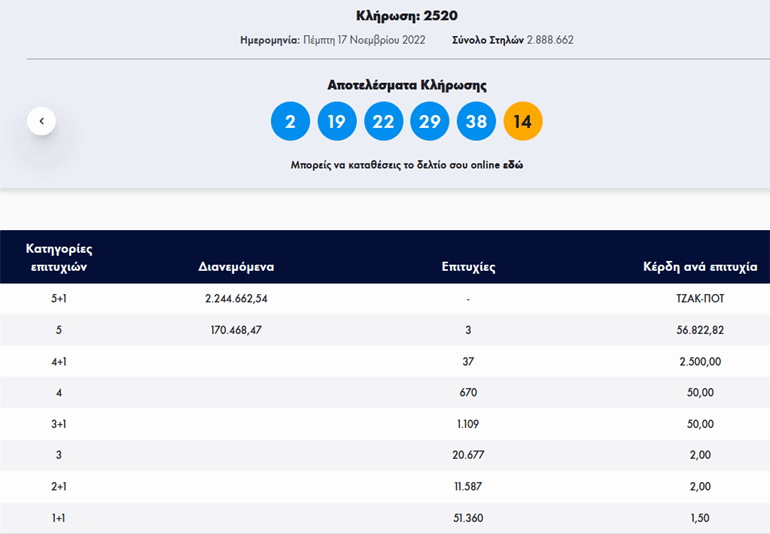Select blue number ball 19

[337, 122]
